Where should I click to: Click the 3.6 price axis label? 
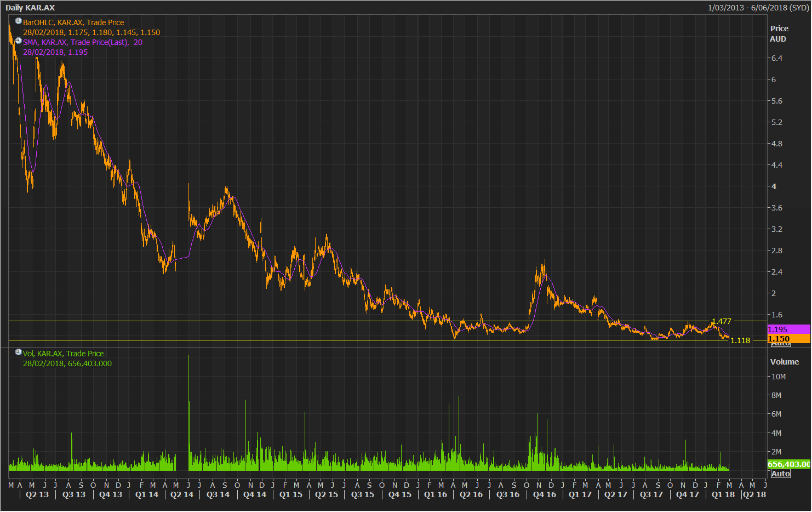pyautogui.click(x=777, y=208)
